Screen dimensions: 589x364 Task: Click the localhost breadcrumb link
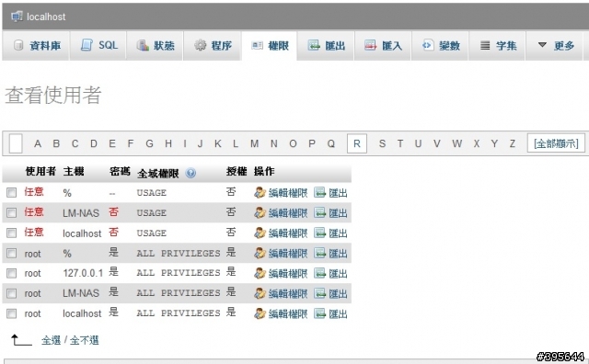(46, 17)
